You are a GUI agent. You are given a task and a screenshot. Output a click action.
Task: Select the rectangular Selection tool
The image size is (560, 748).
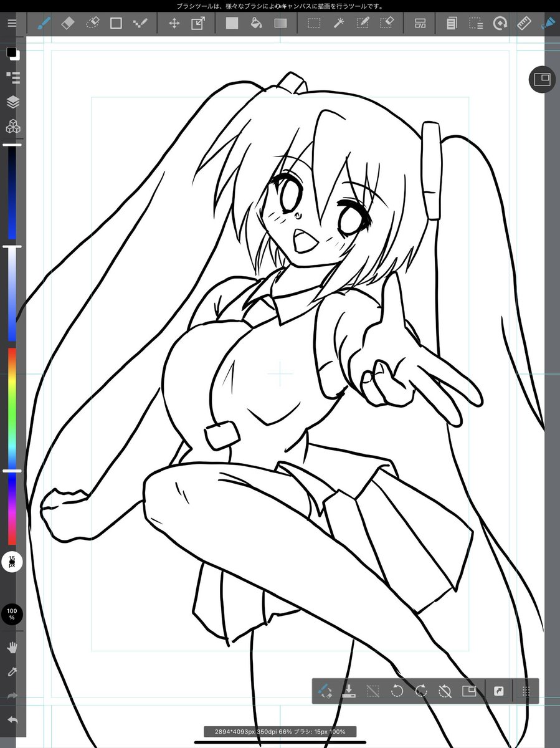point(314,24)
